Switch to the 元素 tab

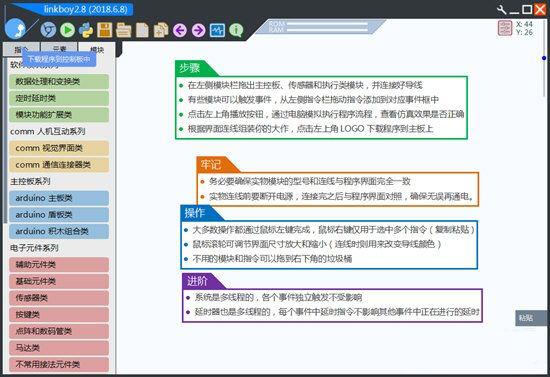click(x=59, y=49)
